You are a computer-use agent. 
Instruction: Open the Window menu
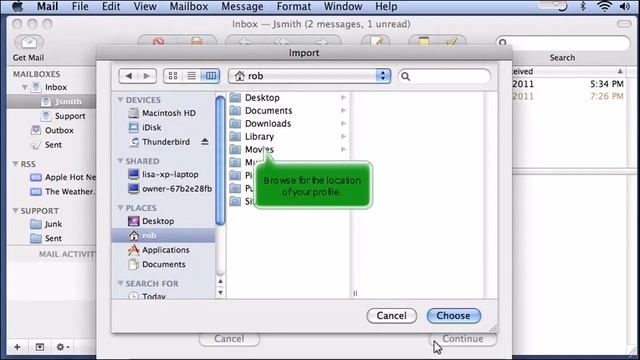[x=343, y=7]
